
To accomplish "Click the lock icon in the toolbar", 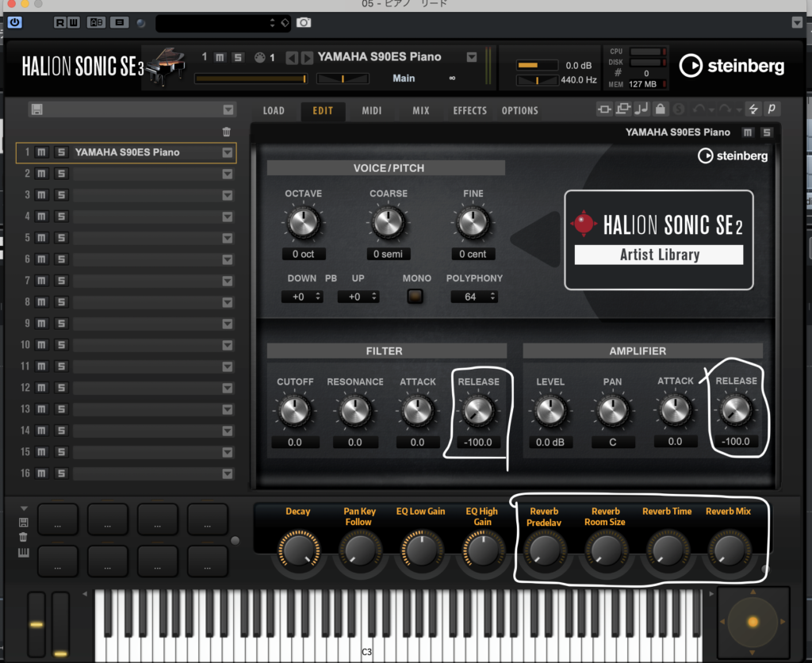I will 661,110.
